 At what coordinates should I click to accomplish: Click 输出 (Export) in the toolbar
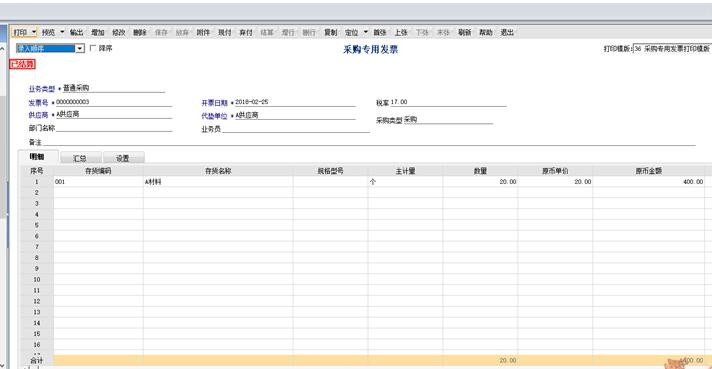coord(76,32)
